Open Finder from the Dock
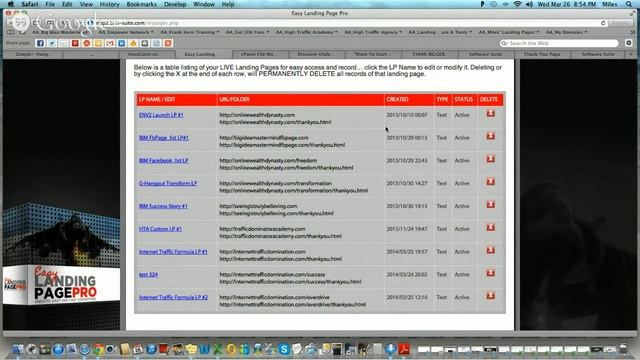The image size is (640, 360). tap(18, 349)
